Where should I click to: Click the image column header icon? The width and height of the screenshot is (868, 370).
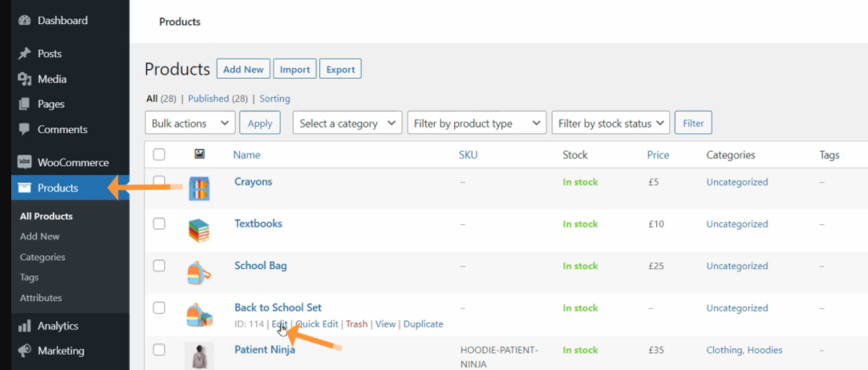coord(200,154)
